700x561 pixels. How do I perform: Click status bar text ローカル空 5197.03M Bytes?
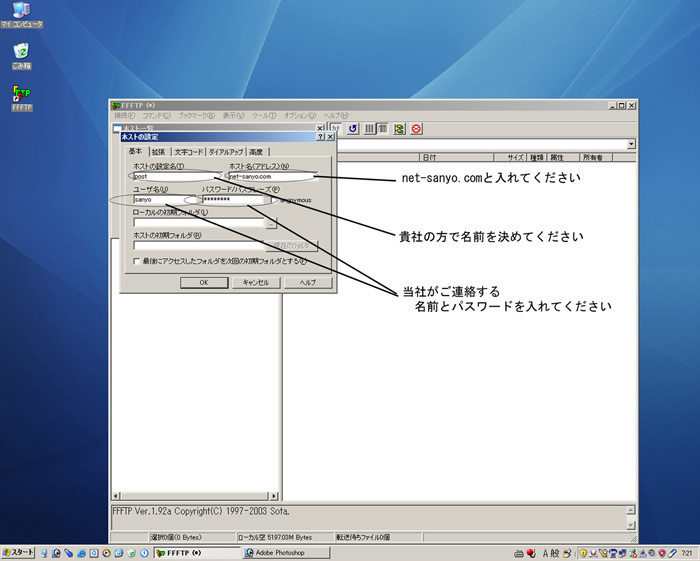pyautogui.click(x=275, y=537)
